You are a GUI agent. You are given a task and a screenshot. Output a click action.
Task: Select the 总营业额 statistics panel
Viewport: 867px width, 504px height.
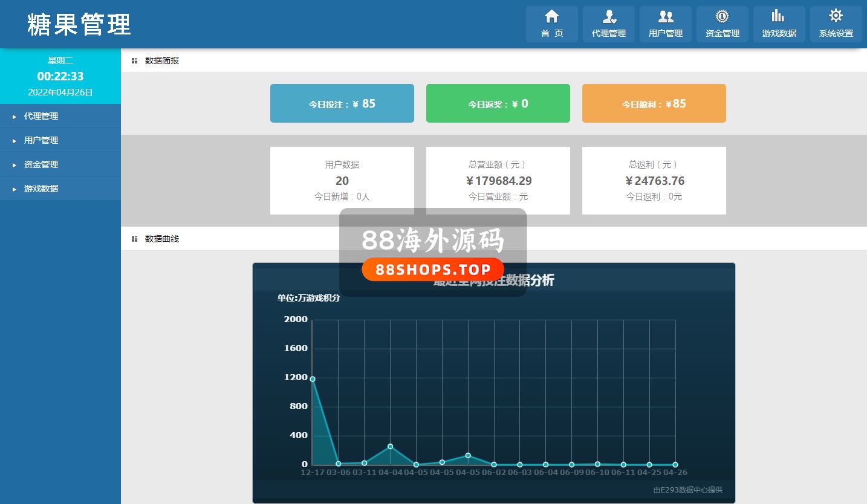click(498, 181)
